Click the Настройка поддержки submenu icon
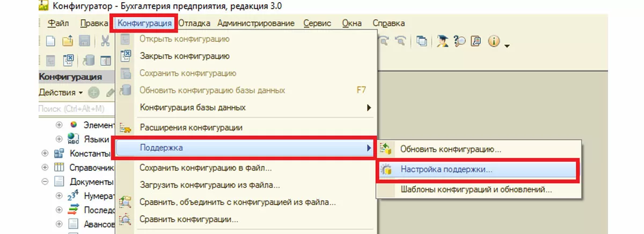 pos(386,170)
